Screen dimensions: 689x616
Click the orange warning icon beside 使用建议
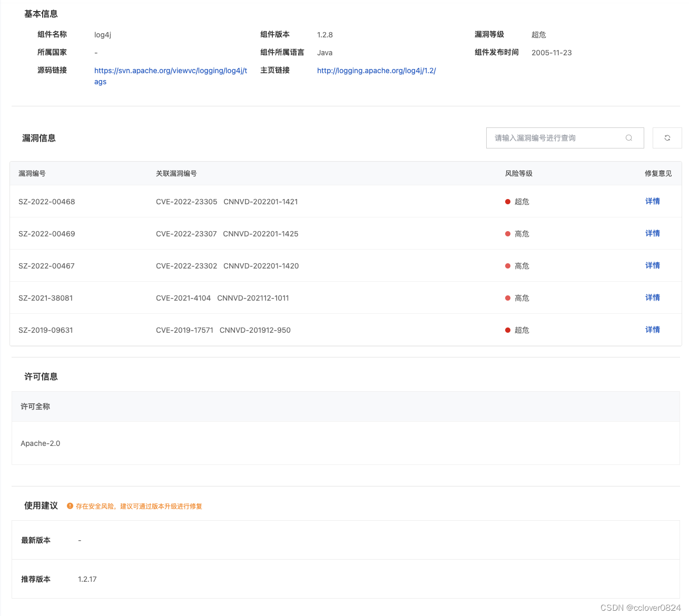click(x=70, y=506)
